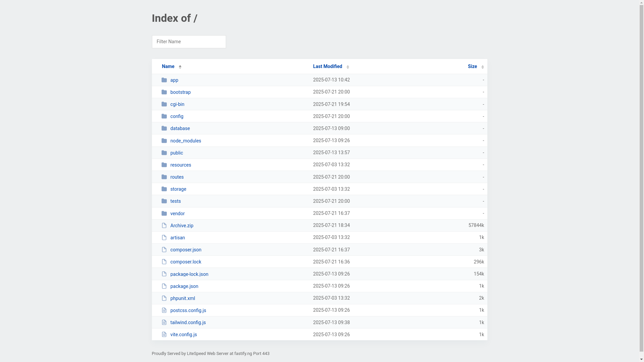Click the storage folder icon
644x362 pixels.
[164, 189]
